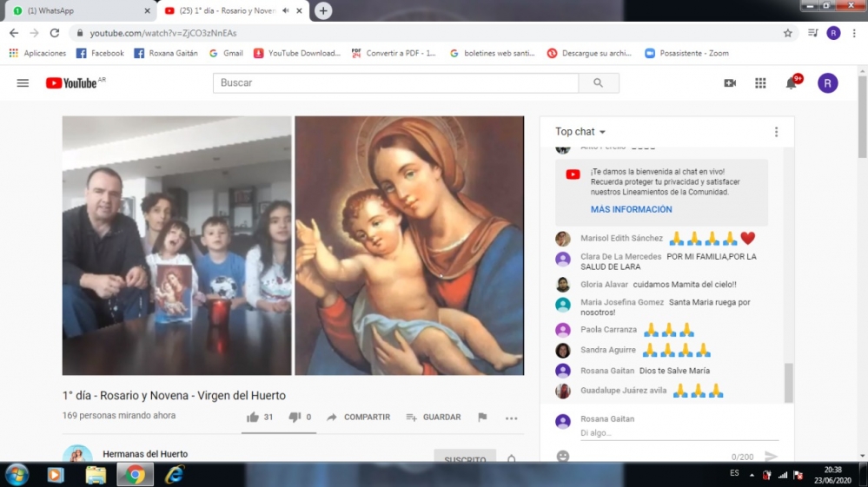Open the Hermanas del Huerto channel
Screen dimensions: 868x487
pos(145,454)
